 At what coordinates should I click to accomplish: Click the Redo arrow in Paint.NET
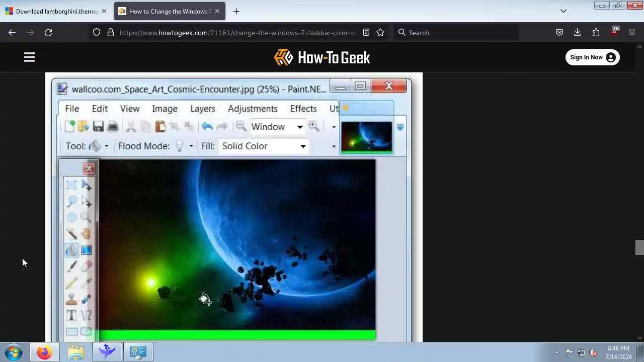click(222, 127)
